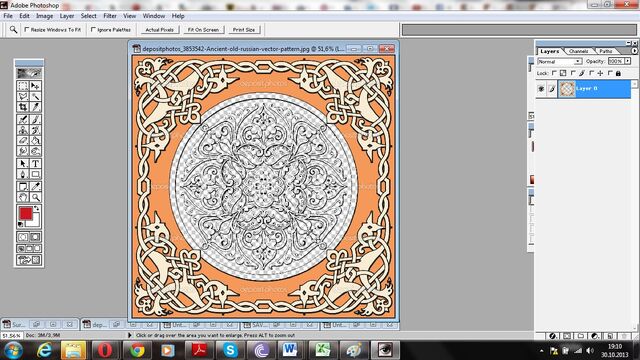The width and height of the screenshot is (640, 360).
Task: Select the History Brush tool
Action: coord(36,130)
